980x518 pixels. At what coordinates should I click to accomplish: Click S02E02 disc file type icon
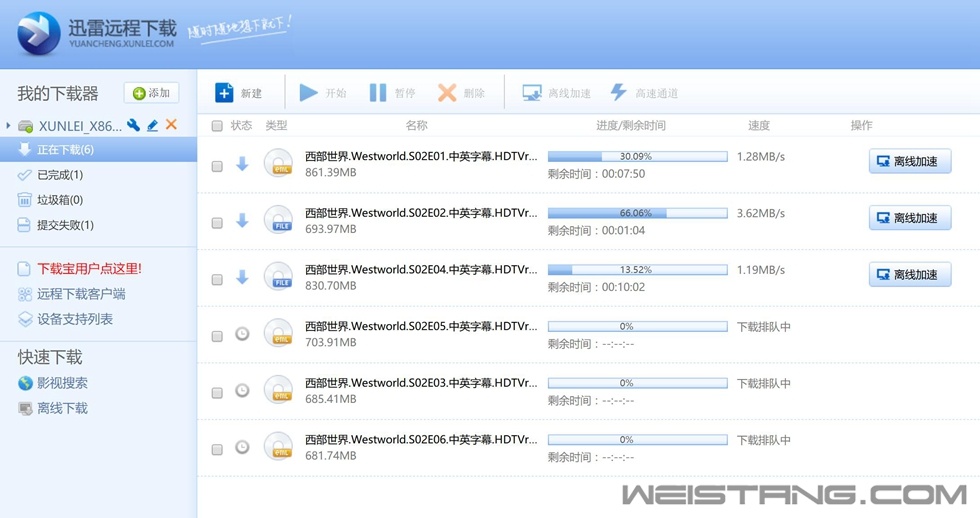tap(278, 220)
